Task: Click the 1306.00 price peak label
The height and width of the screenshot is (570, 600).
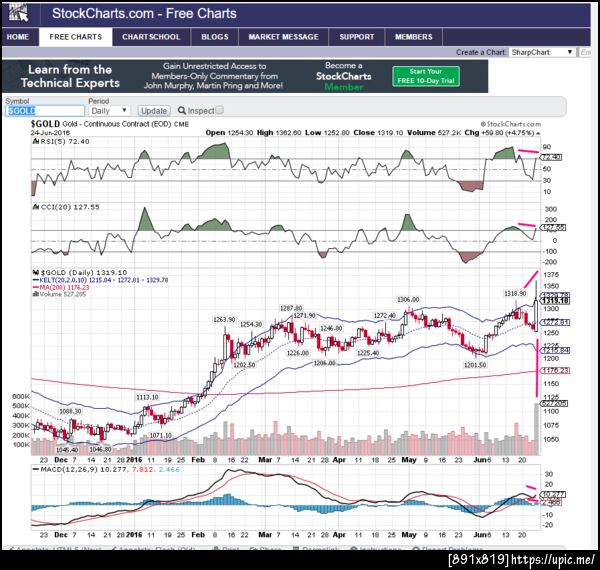Action: pos(408,300)
